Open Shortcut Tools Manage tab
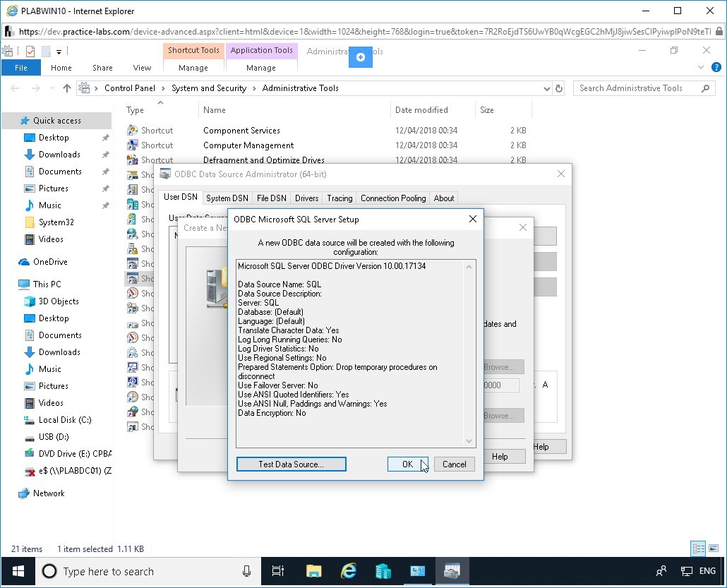This screenshot has height=588, width=727. coord(193,68)
